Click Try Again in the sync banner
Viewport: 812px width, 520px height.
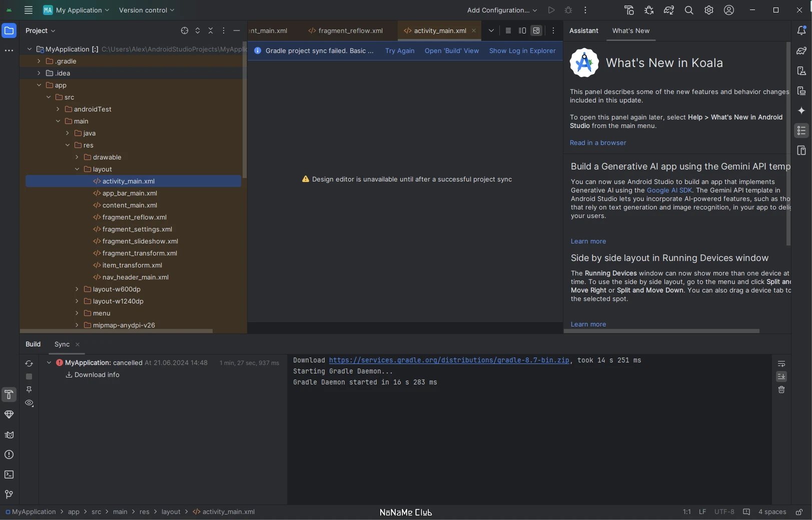click(x=400, y=50)
